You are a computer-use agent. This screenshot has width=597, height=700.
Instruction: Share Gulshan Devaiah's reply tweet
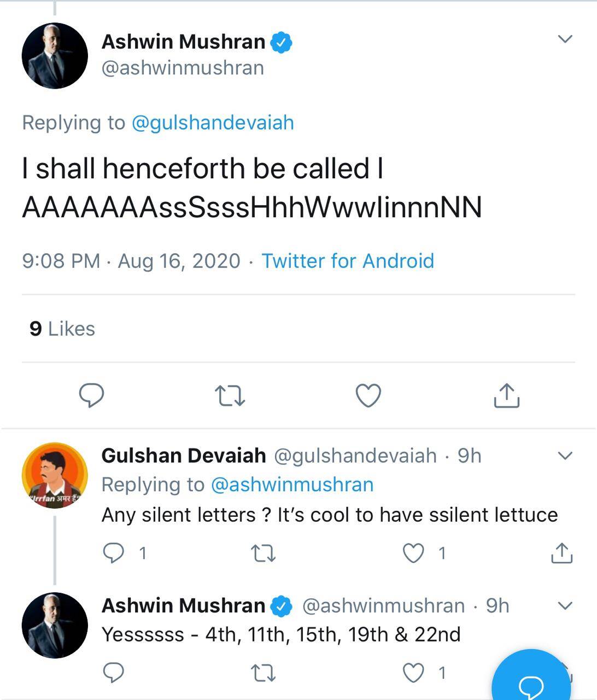[561, 553]
